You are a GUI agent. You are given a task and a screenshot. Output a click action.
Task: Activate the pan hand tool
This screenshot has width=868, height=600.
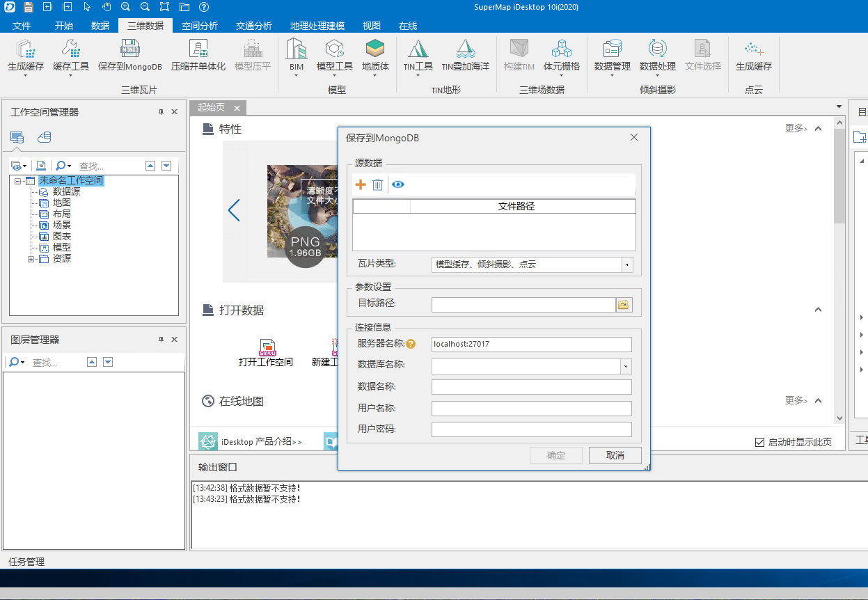click(106, 8)
